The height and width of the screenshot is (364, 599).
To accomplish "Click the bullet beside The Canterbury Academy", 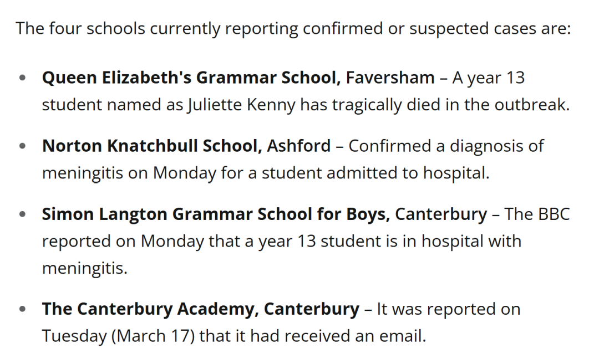I will click(22, 309).
